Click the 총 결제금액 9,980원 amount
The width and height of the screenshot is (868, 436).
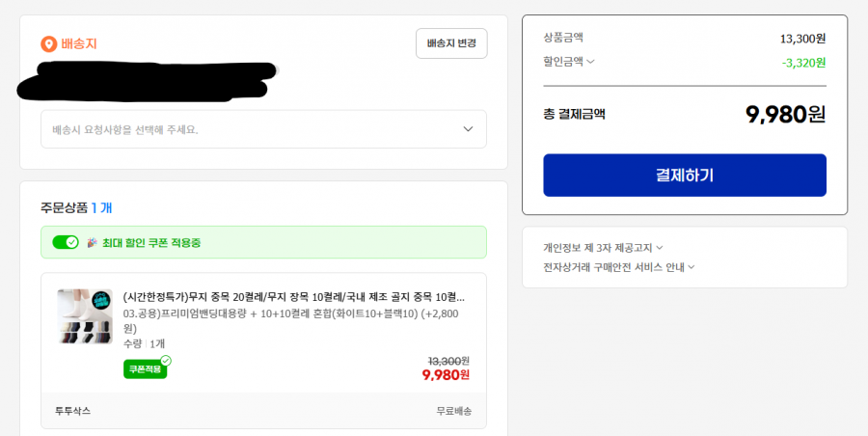click(785, 114)
